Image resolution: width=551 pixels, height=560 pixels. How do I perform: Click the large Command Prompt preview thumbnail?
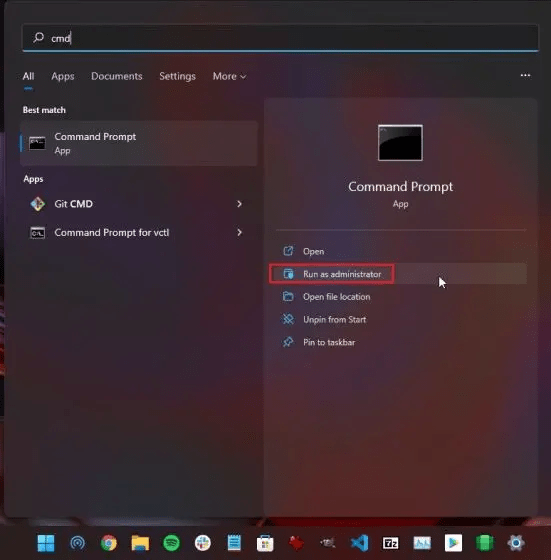(x=400, y=143)
